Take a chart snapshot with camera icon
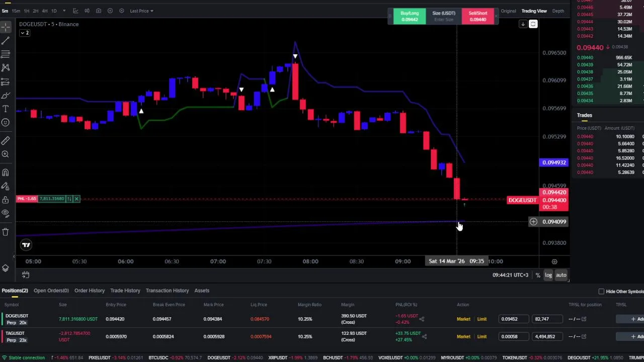Screen dimensions: 644x362 click(99, 11)
